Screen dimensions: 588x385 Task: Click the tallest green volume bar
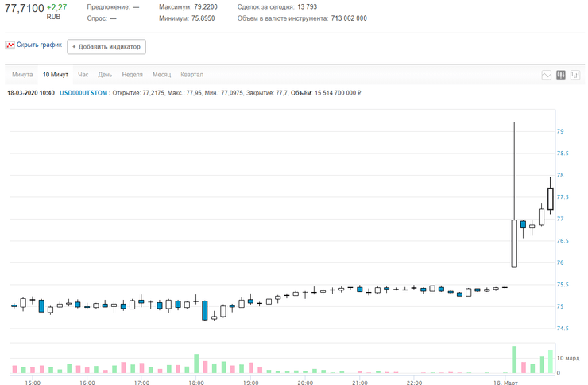pos(514,360)
